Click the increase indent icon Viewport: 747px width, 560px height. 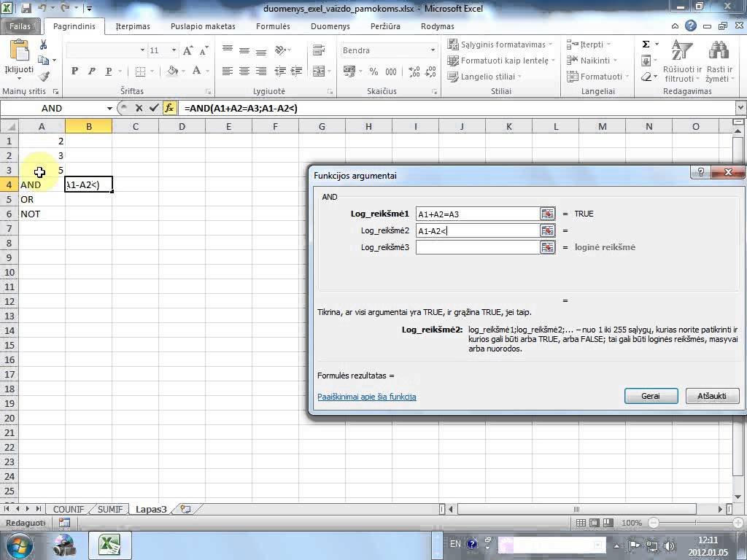tap(296, 71)
